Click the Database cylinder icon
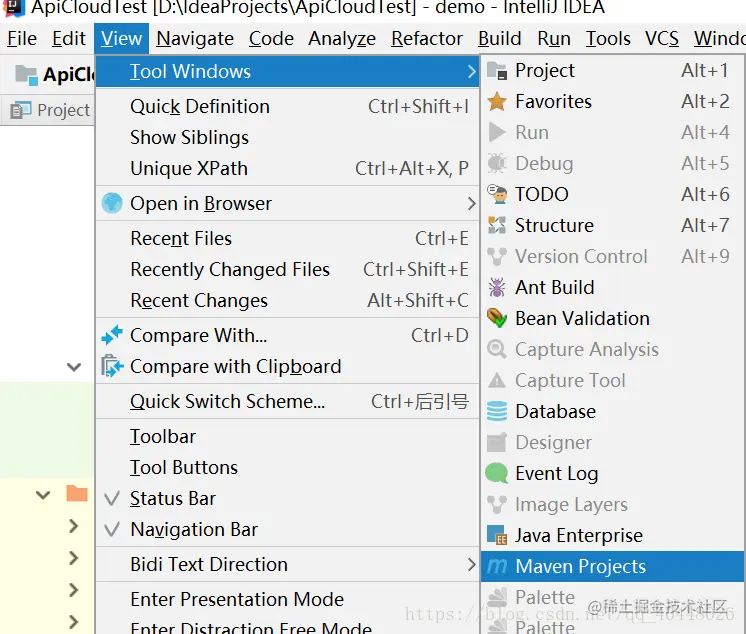The height and width of the screenshot is (634, 746). (497, 411)
